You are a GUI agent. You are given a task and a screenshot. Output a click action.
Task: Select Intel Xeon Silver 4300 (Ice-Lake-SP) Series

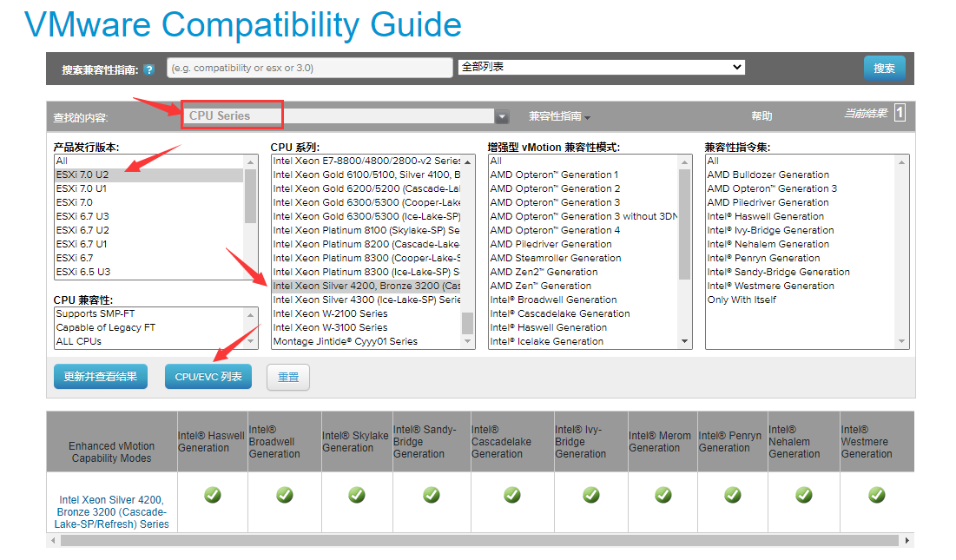366,300
